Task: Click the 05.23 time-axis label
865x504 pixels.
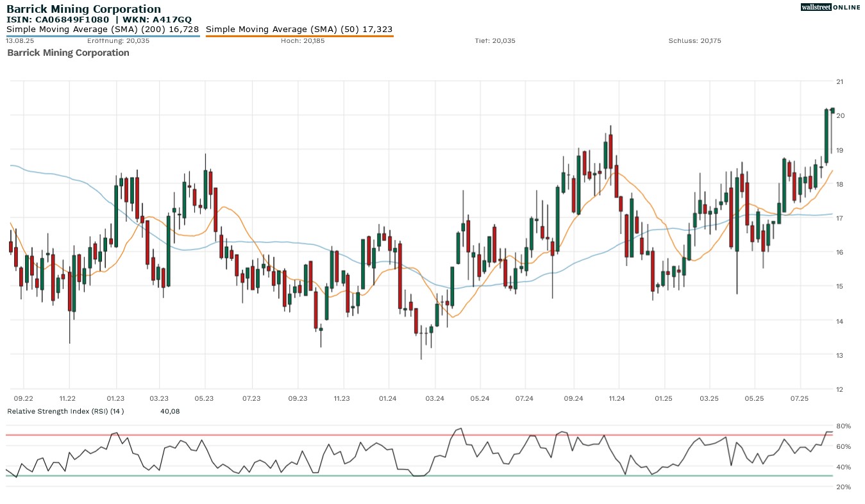Action: [x=204, y=399]
